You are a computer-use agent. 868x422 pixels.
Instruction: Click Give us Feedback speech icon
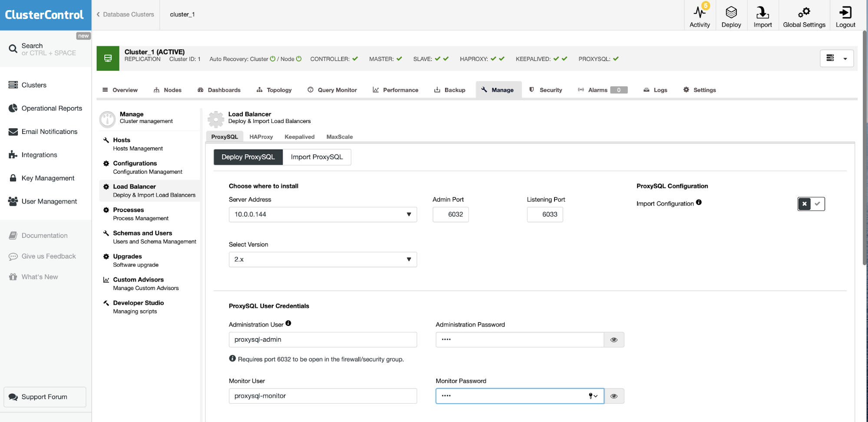tap(13, 256)
